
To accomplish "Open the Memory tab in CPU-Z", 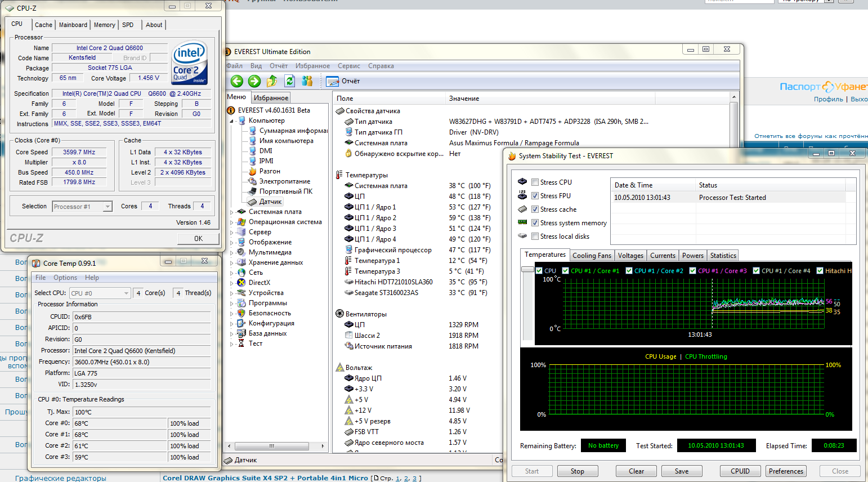I will click(104, 25).
